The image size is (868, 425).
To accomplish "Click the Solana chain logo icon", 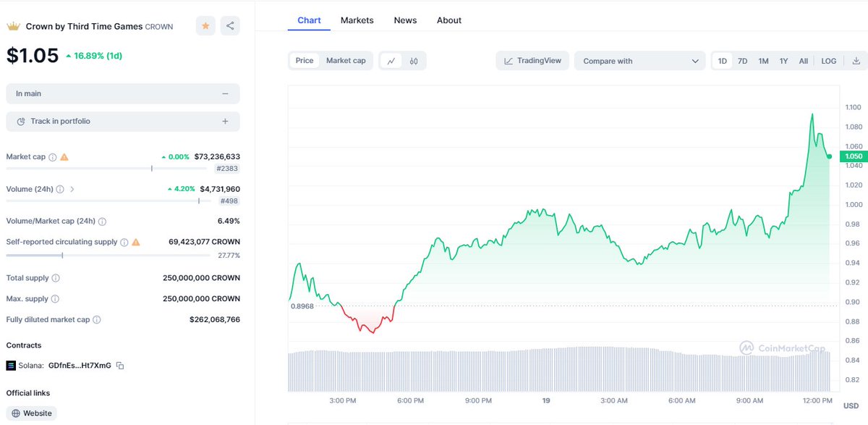I will [x=11, y=366].
